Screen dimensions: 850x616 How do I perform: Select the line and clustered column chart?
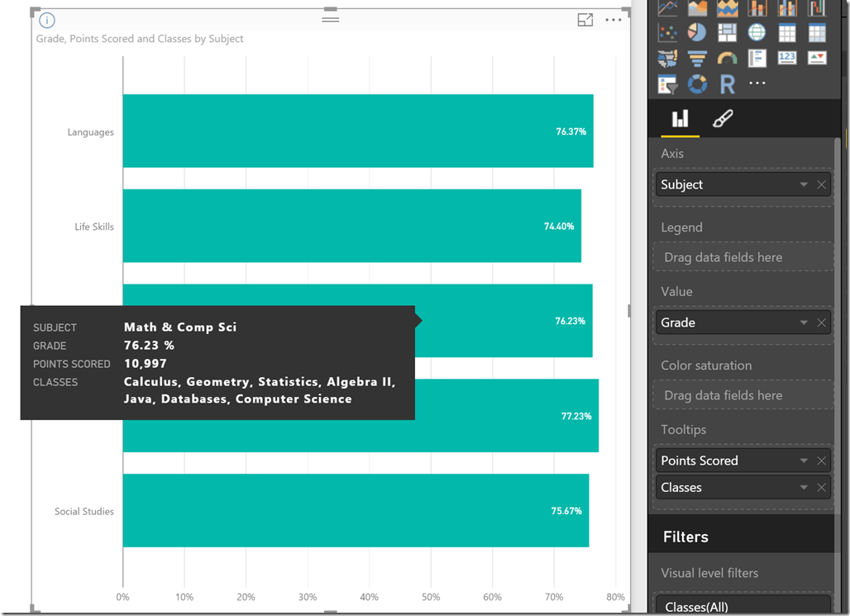[x=786, y=7]
